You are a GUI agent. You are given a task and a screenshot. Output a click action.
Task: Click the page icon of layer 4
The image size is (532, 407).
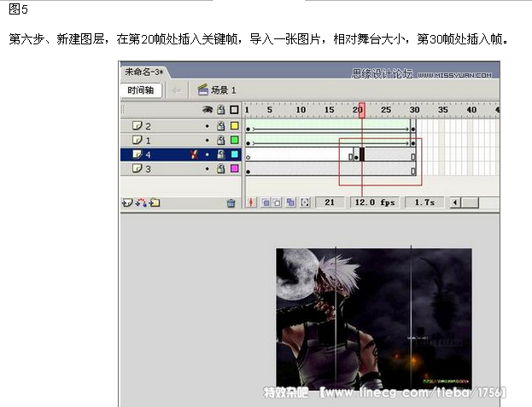[137, 154]
